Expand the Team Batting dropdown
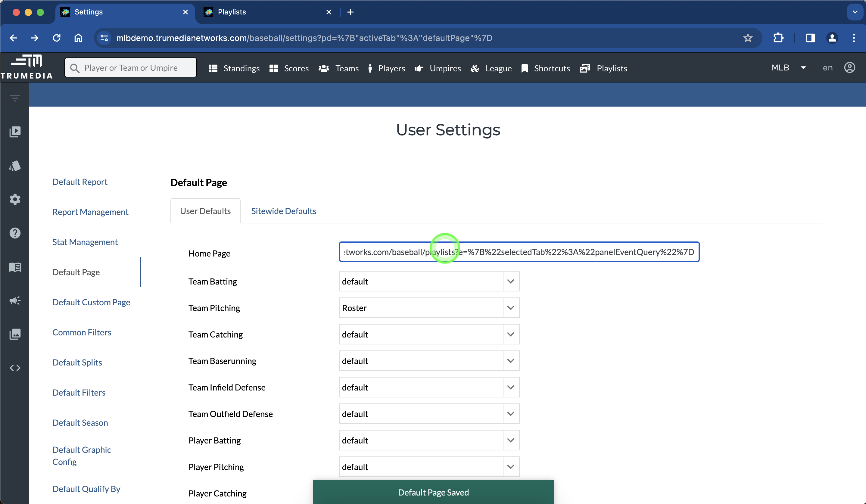The height and width of the screenshot is (504, 866). [510, 282]
